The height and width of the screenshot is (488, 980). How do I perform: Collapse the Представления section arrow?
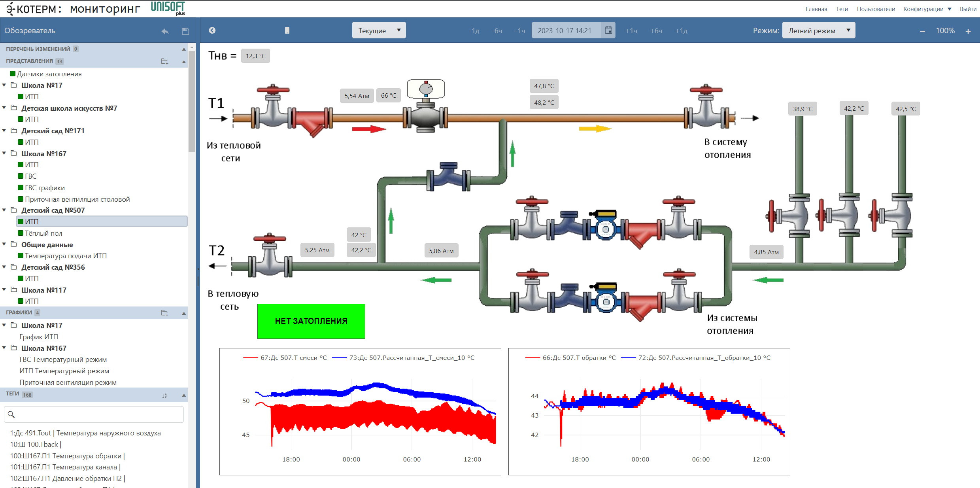[184, 61]
